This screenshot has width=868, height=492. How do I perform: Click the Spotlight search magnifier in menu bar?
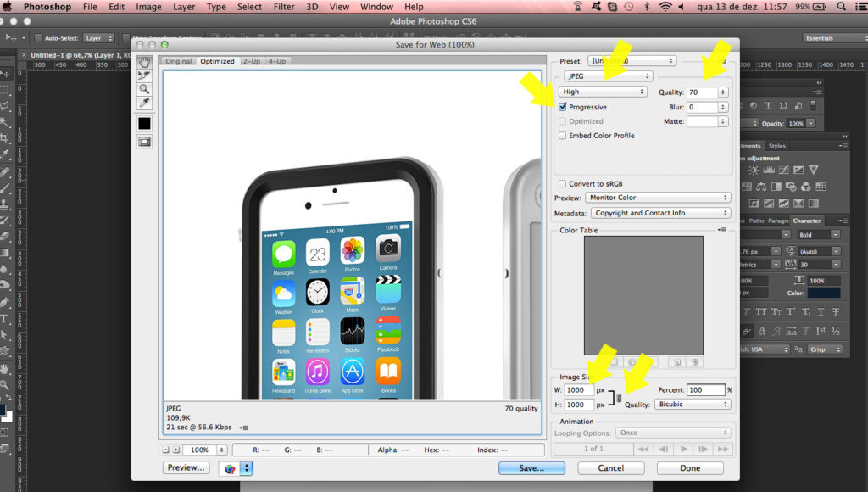point(841,7)
